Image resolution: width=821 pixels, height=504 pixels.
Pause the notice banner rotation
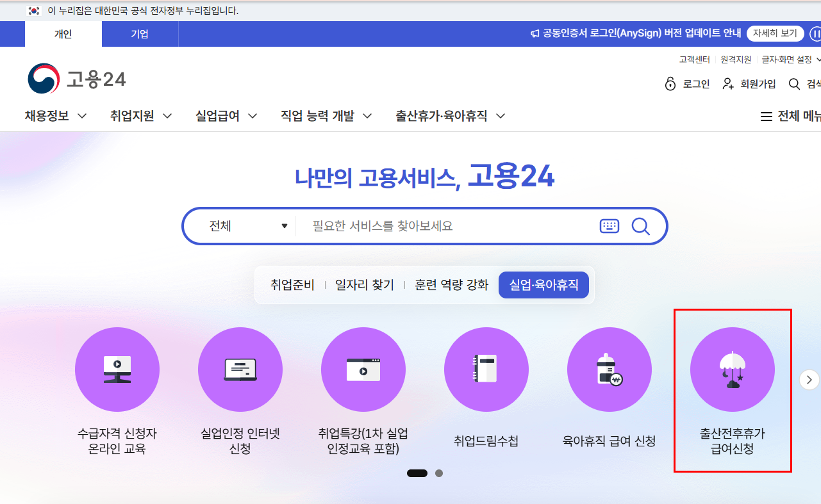815,33
